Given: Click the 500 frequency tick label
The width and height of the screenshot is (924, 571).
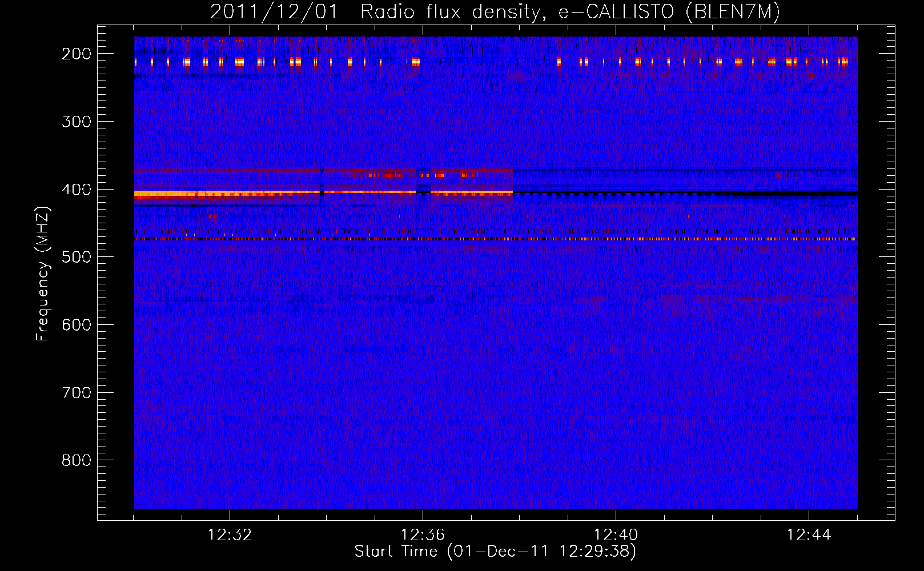Looking at the screenshot, I should tap(77, 257).
